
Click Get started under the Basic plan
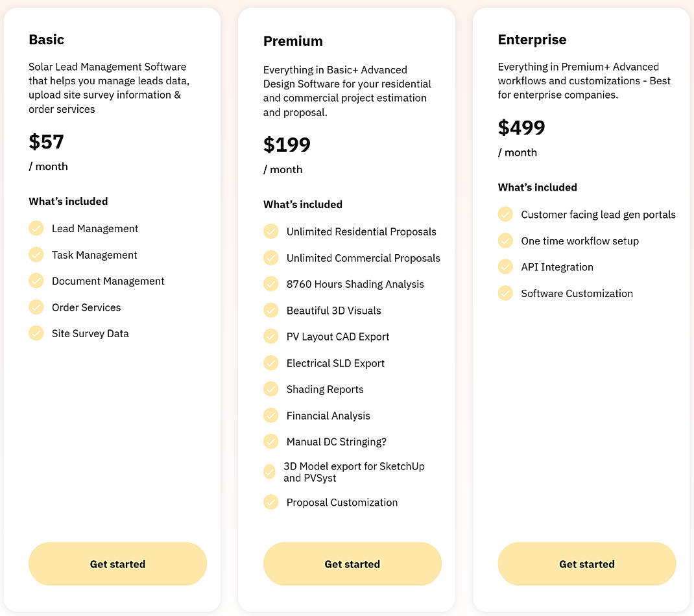pyautogui.click(x=117, y=563)
